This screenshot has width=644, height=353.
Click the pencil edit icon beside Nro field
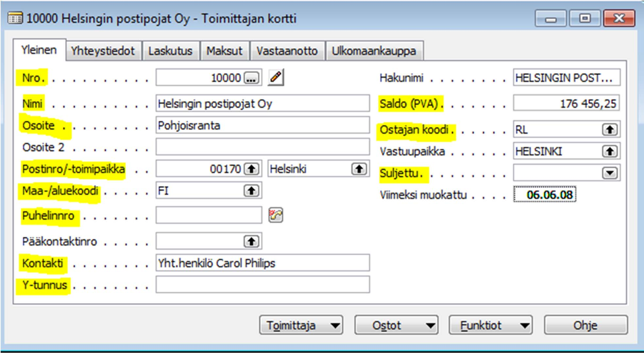(x=276, y=77)
